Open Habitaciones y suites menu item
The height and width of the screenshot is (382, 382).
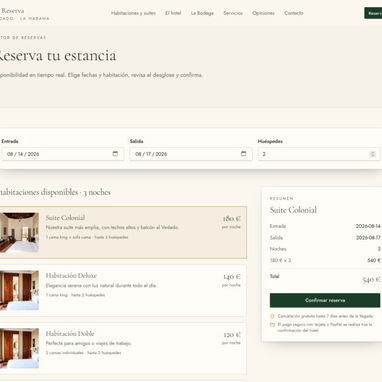point(133,13)
